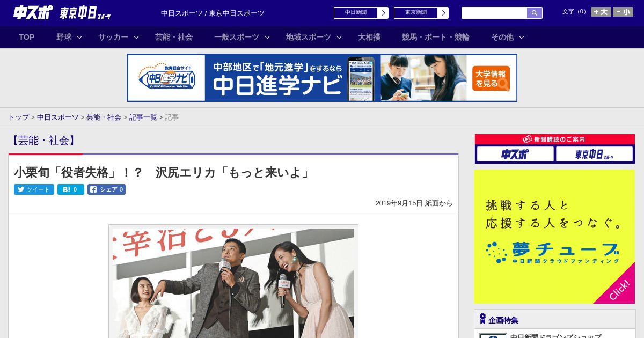
Task: Expand the 野球 dropdown chevron
Action: coord(79,38)
